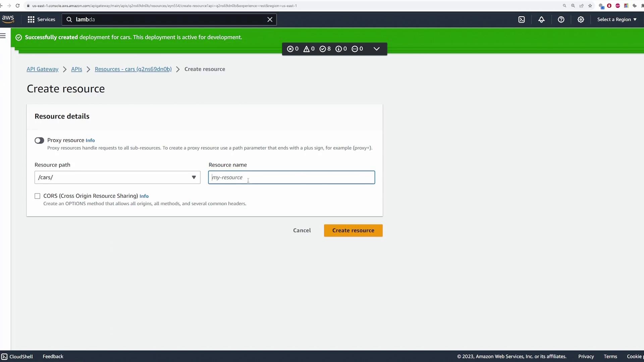644x362 pixels.
Task: Click the AWS logo home icon
Action: pyautogui.click(x=8, y=19)
